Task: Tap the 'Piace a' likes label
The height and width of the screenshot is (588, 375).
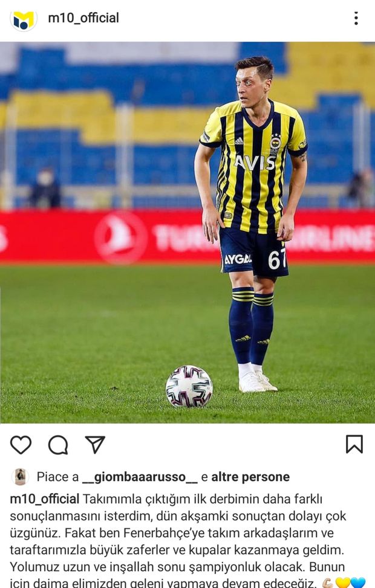Action: [x=57, y=477]
